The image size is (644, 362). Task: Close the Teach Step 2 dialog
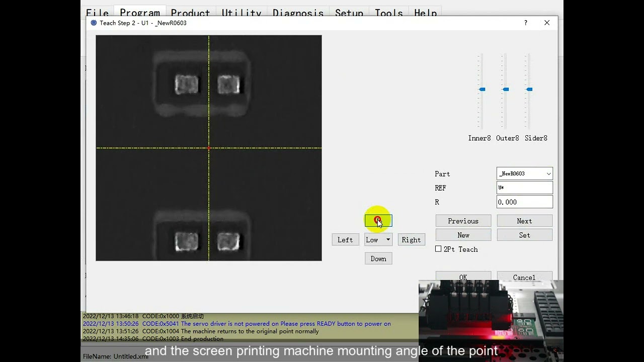[547, 23]
